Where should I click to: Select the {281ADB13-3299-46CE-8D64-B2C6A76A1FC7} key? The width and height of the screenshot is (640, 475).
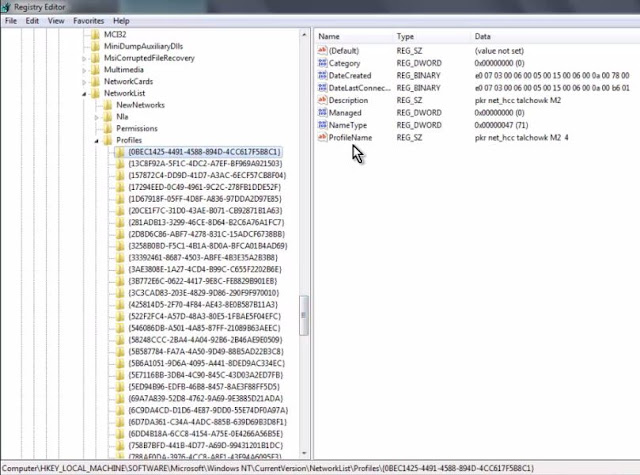click(x=206, y=222)
